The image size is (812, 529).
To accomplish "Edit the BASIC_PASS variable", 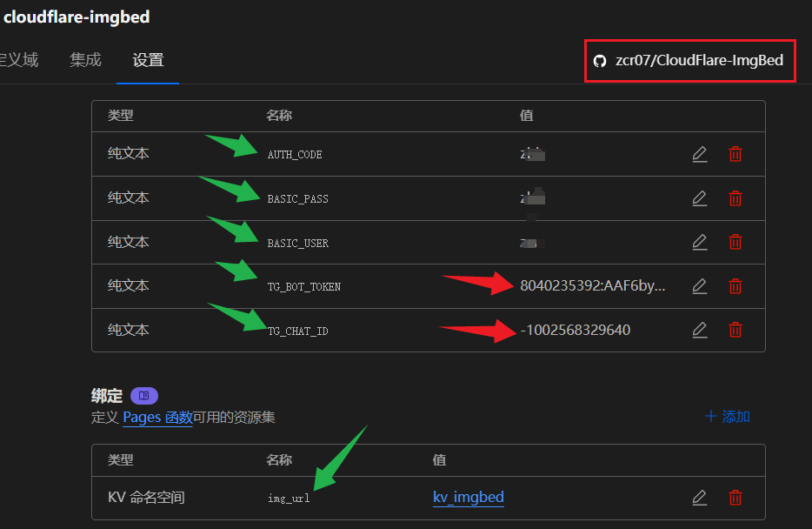I will [x=700, y=198].
